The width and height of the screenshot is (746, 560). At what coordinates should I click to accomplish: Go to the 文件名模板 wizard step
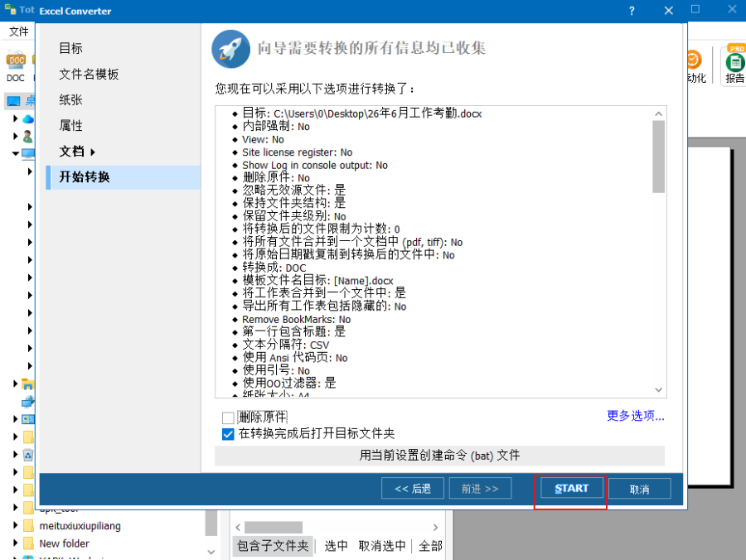click(89, 75)
